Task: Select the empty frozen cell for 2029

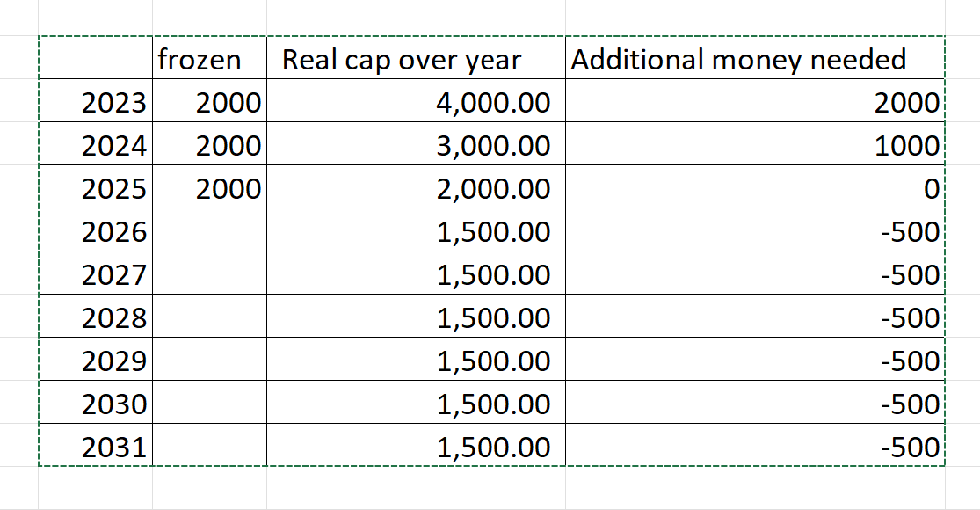Action: click(209, 361)
